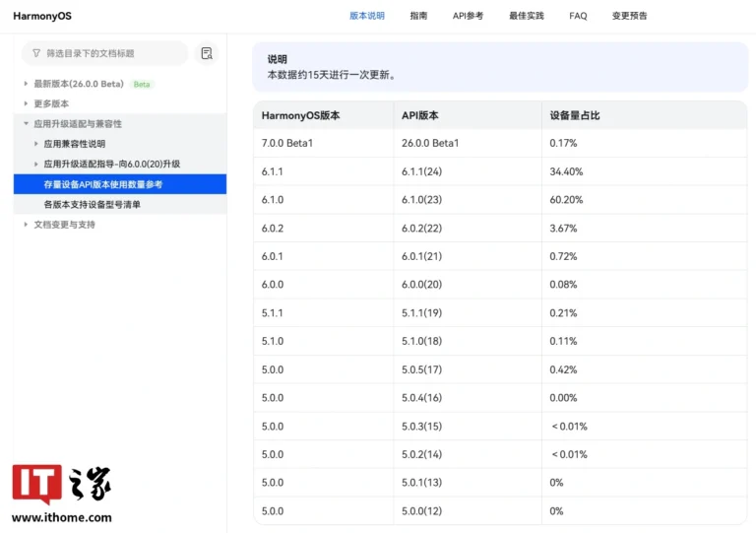The width and height of the screenshot is (756, 533).
Task: Open the 版本说明 tab
Action: pos(367,16)
